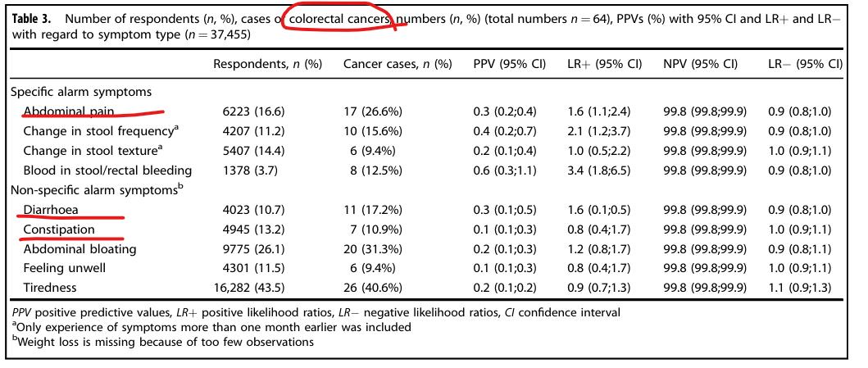Viewport: 868px width, 368px height.
Task: Select the underlined 'Constipation' row label
Action: coord(59,229)
